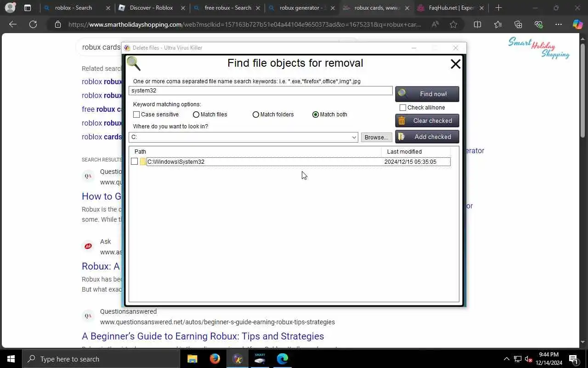588x368 pixels.
Task: Toggle the Check all/none checkbox
Action: click(403, 108)
